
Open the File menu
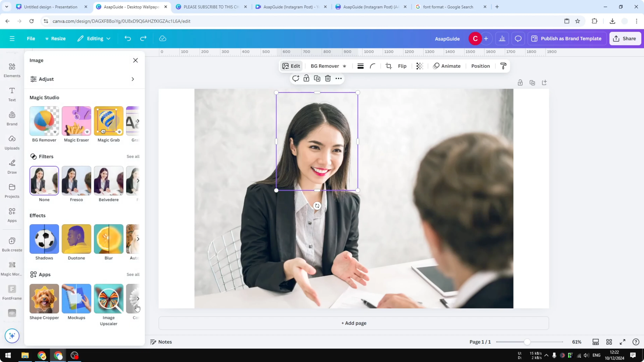click(31, 38)
